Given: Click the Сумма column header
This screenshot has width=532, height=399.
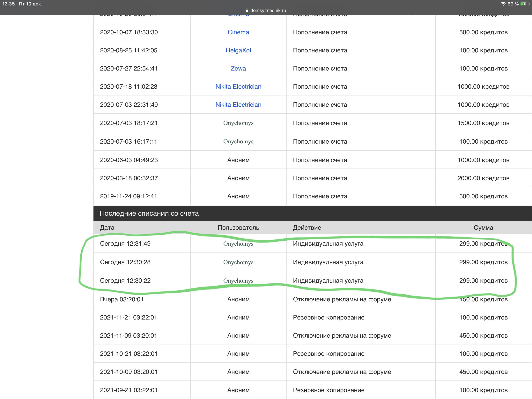Looking at the screenshot, I should (483, 228).
